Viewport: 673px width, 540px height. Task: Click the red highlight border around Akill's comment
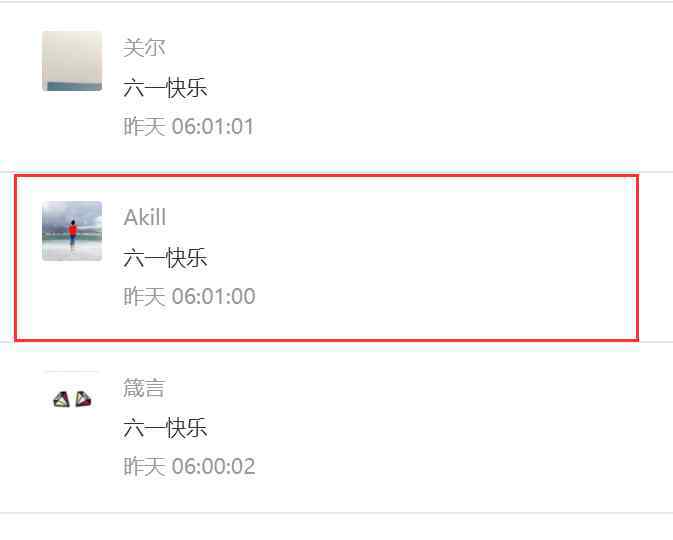click(x=326, y=176)
